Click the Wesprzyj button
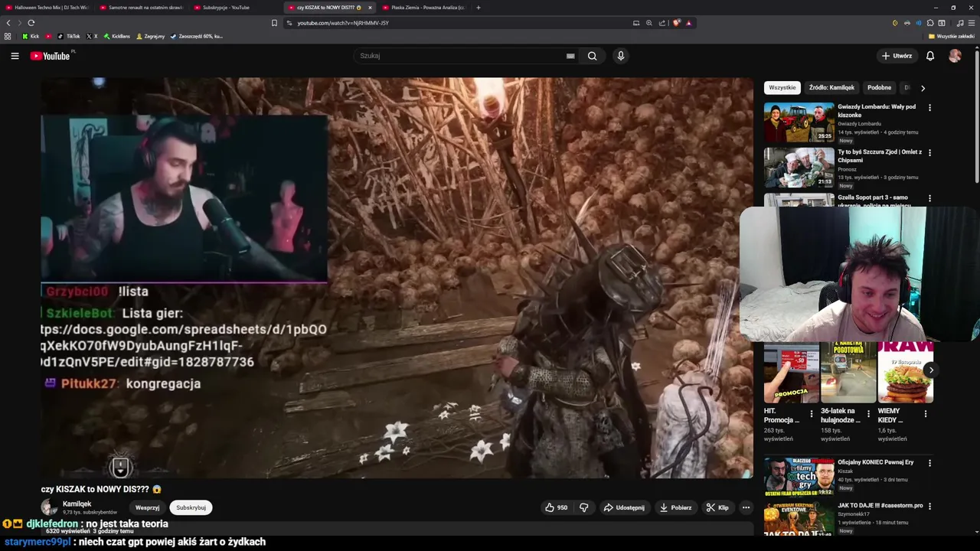This screenshot has height=551, width=980. pyautogui.click(x=147, y=507)
